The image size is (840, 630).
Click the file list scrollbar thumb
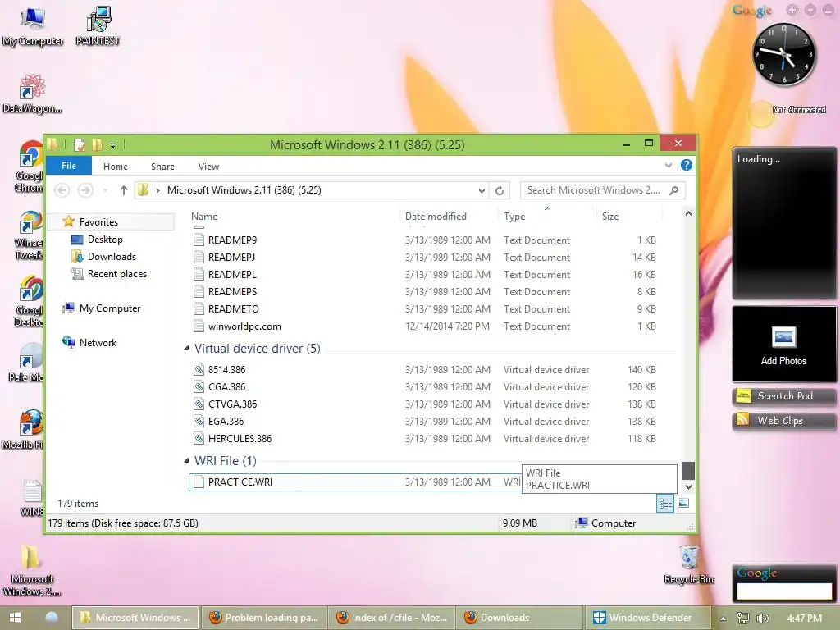688,470
